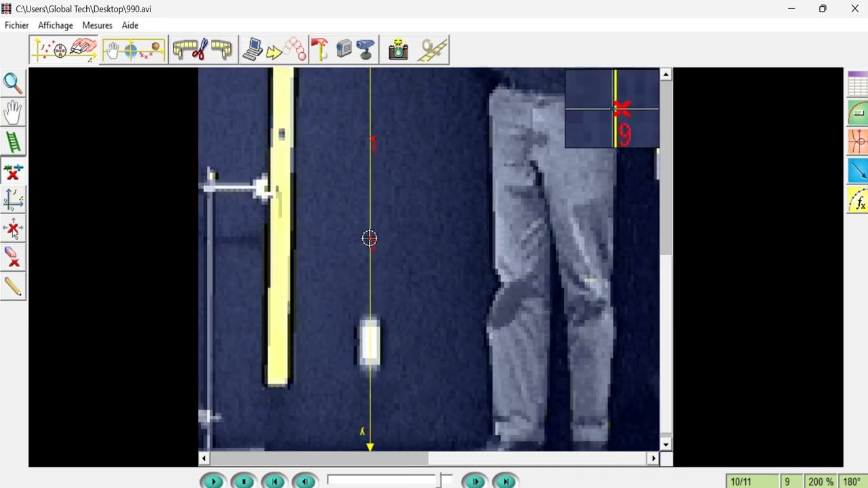Click the yellow fx function icon

(858, 201)
